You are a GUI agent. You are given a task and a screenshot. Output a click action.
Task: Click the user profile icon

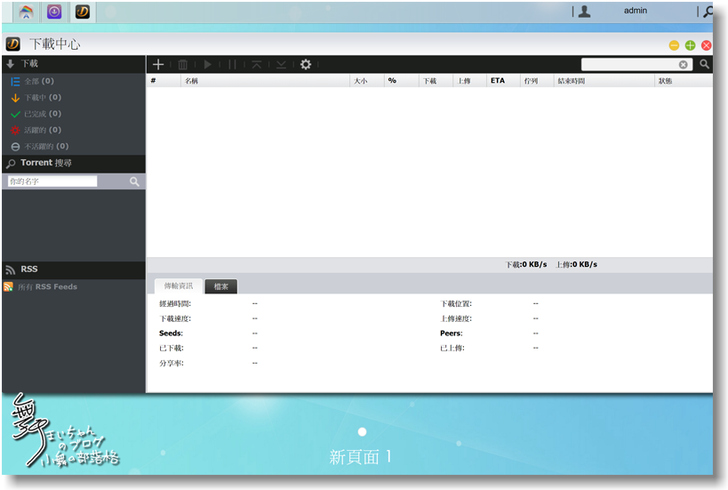coord(585,11)
